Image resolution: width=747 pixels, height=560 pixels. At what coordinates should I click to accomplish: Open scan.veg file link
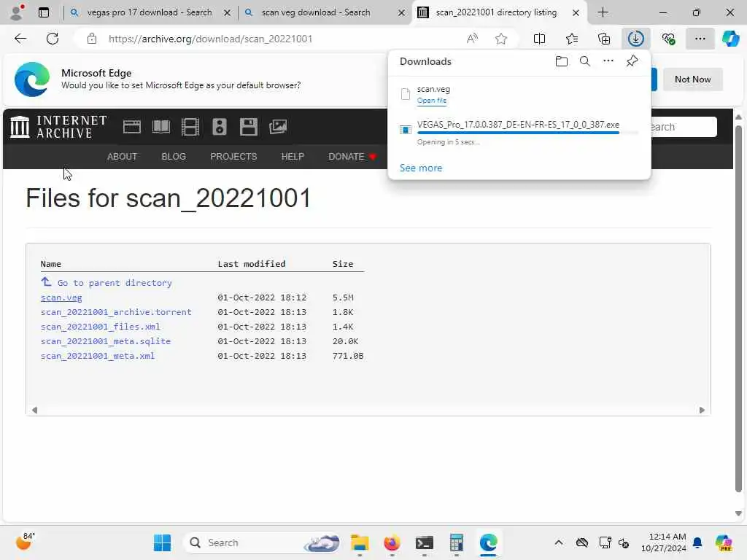pos(61,297)
